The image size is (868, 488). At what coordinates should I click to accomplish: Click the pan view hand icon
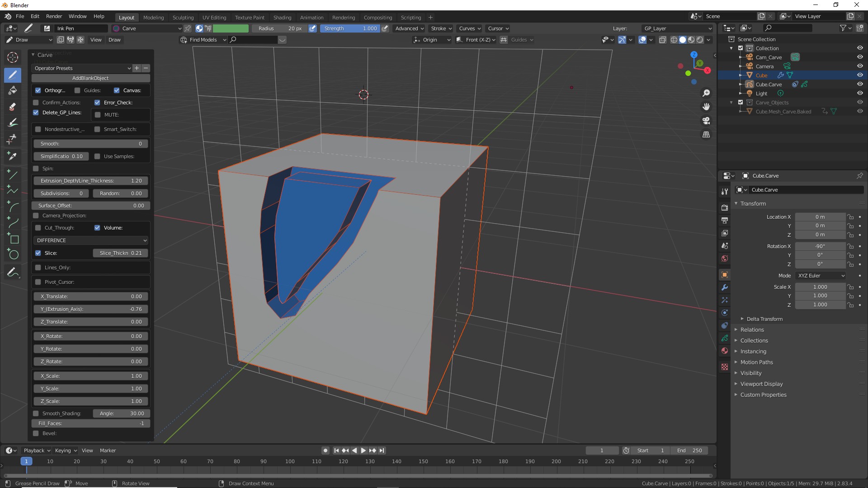(706, 107)
